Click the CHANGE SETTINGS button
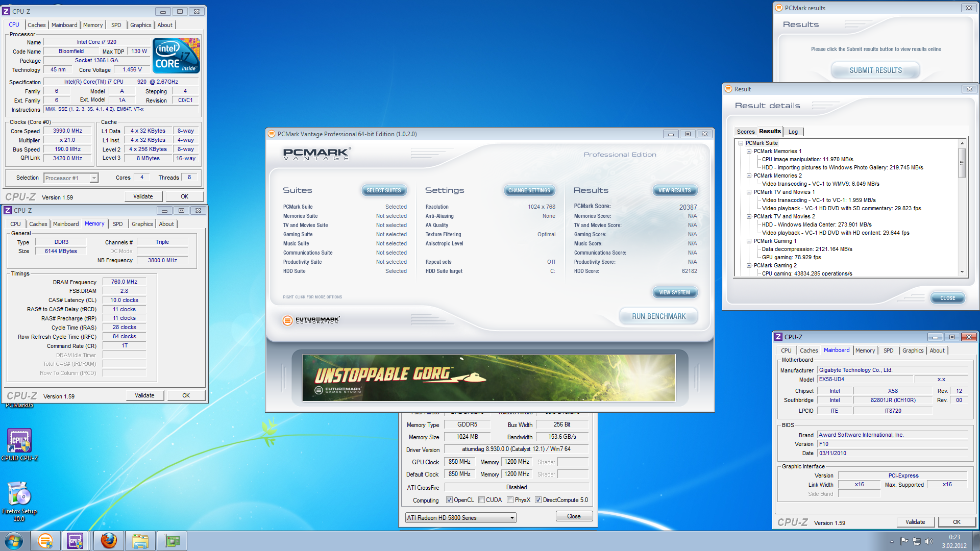 pyautogui.click(x=529, y=190)
